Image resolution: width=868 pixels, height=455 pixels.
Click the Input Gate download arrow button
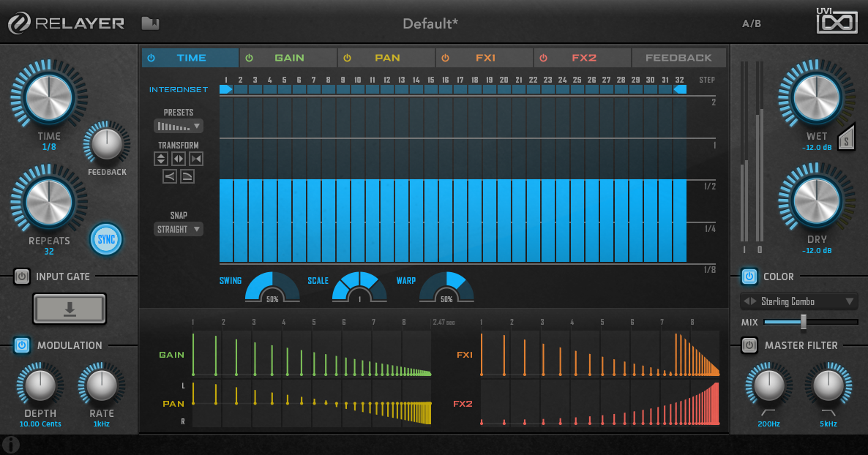click(70, 308)
